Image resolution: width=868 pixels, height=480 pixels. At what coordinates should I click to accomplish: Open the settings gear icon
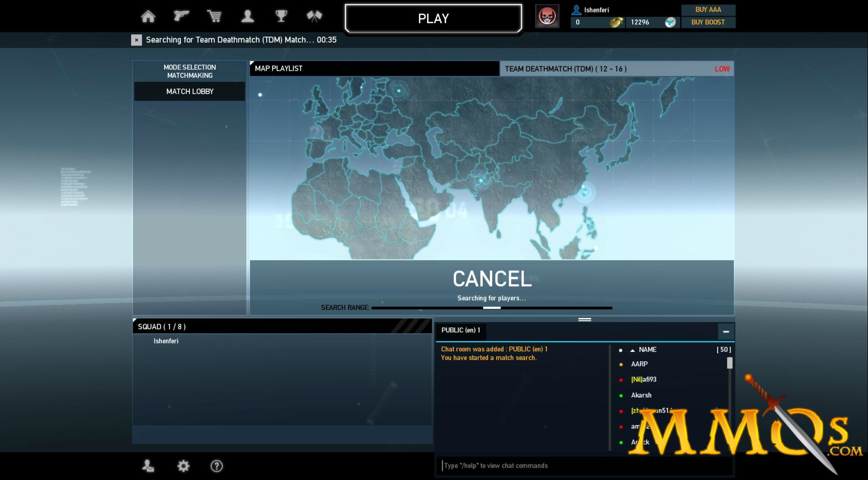tap(183, 466)
